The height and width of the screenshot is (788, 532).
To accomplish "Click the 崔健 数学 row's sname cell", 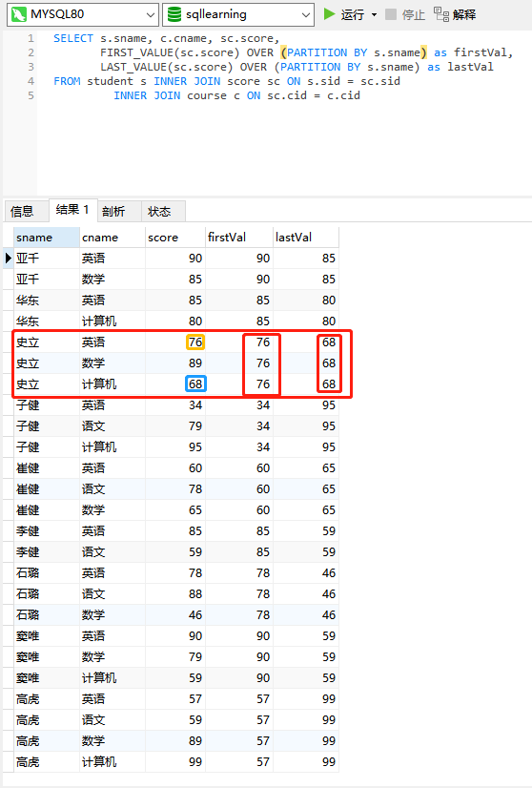I will coord(46,510).
